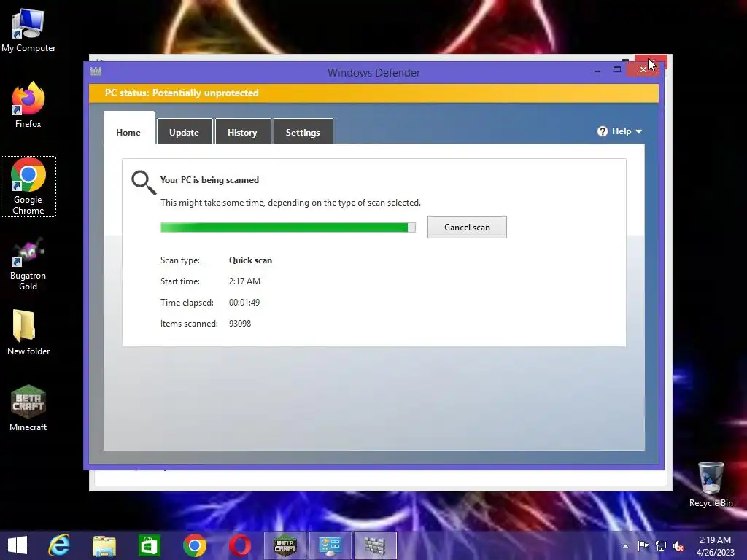Open Bugatron Gold desktop shortcut
Screen dimensions: 747x560
(x=28, y=264)
